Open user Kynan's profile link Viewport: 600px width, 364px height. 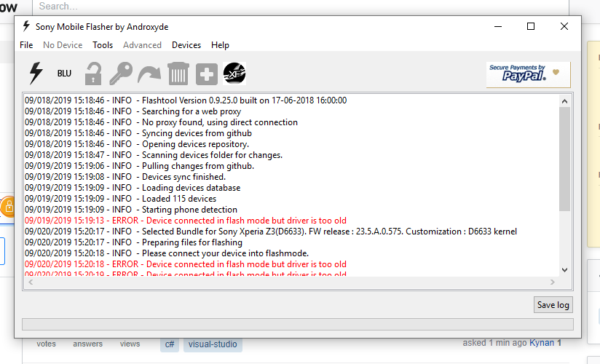[542, 343]
